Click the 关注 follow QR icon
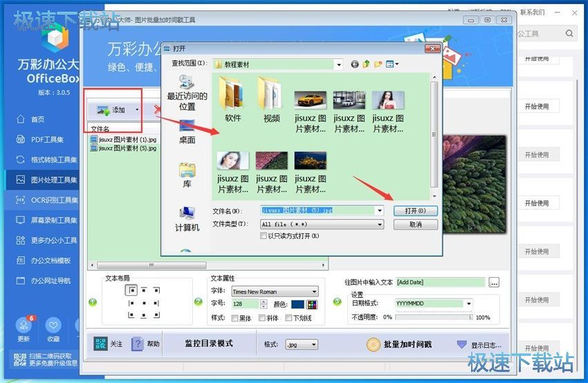Screen dimensions: 588x383 (100, 344)
